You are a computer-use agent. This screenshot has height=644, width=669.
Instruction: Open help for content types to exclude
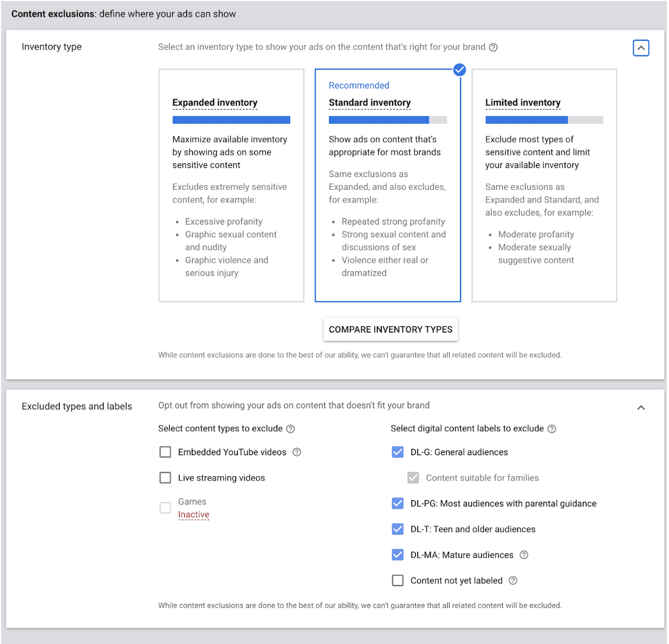click(291, 429)
